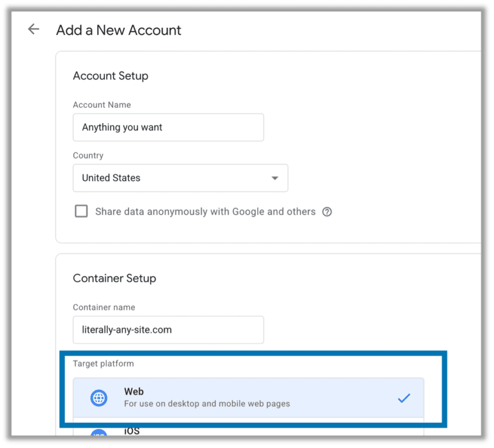Viewport: 494px width, 448px height.
Task: Click the Container Setup section header
Action: 114,278
